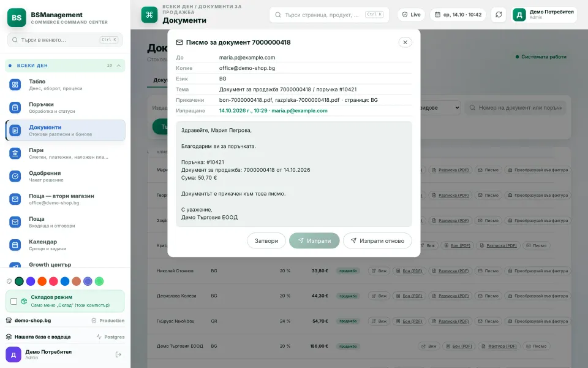The image size is (588, 368).
Task: Click the email body text area
Action: coord(293,174)
